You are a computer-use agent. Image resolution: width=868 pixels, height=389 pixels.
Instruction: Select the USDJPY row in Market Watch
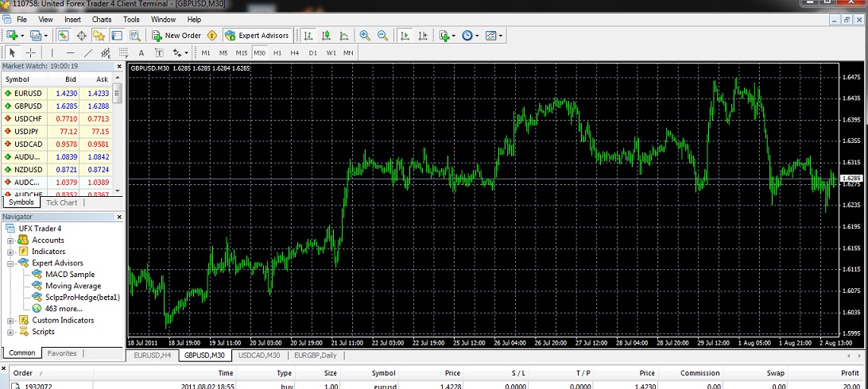56,132
